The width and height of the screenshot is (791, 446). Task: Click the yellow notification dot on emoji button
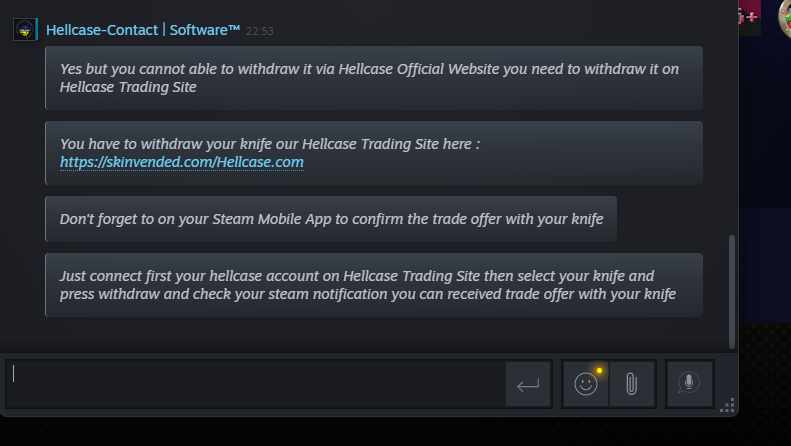click(599, 371)
